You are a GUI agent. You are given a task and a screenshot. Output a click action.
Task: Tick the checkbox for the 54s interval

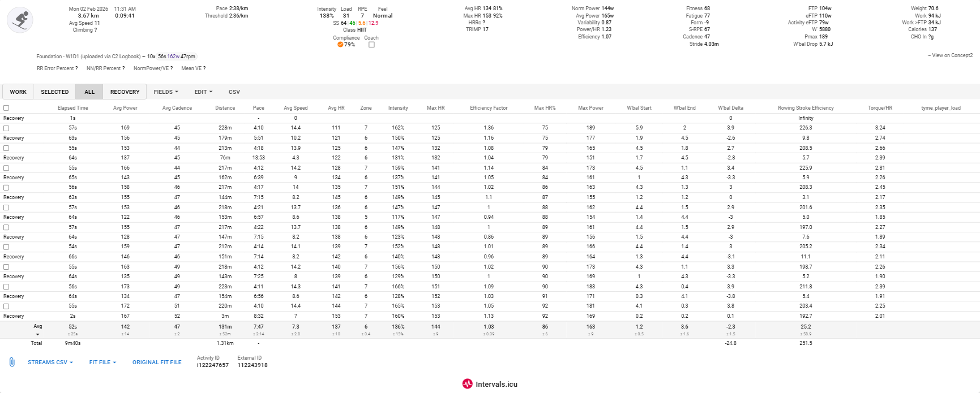click(6, 247)
